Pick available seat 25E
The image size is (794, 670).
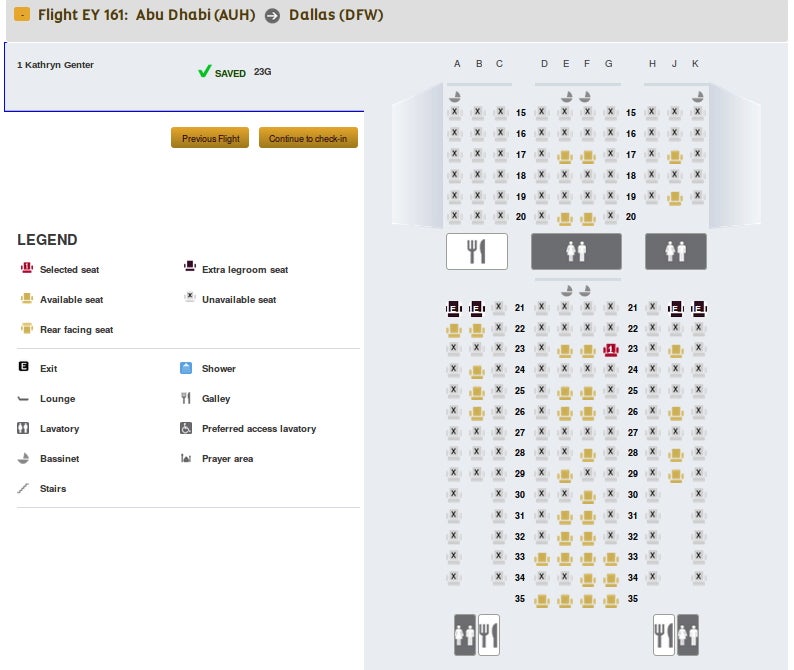coord(565,393)
